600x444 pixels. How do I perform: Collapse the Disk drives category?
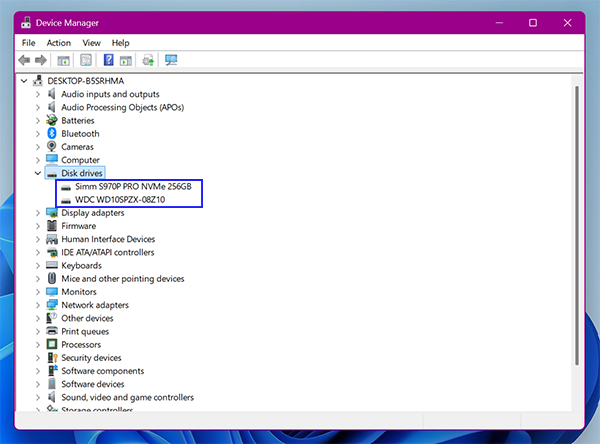(x=38, y=173)
